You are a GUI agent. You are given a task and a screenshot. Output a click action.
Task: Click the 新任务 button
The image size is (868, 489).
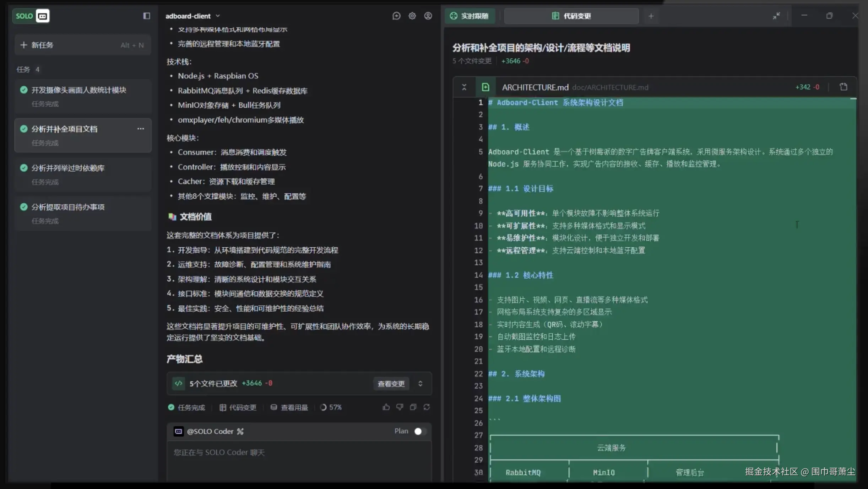[83, 45]
